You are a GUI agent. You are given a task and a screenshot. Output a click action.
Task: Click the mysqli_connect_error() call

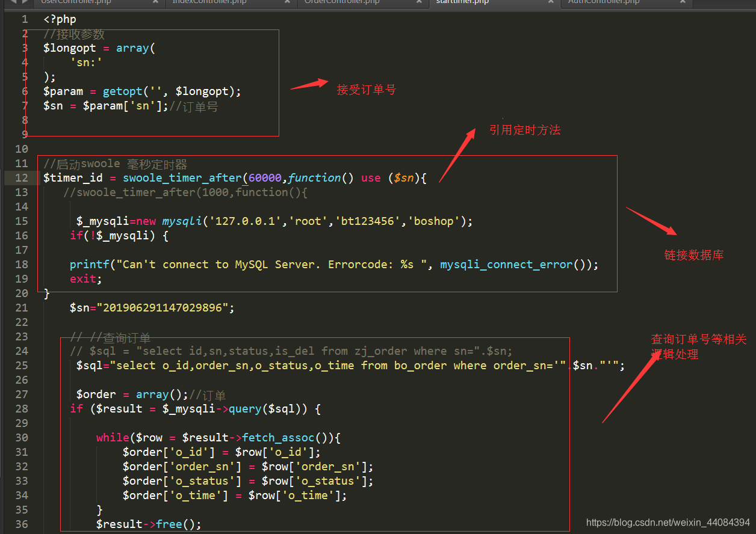(519, 265)
